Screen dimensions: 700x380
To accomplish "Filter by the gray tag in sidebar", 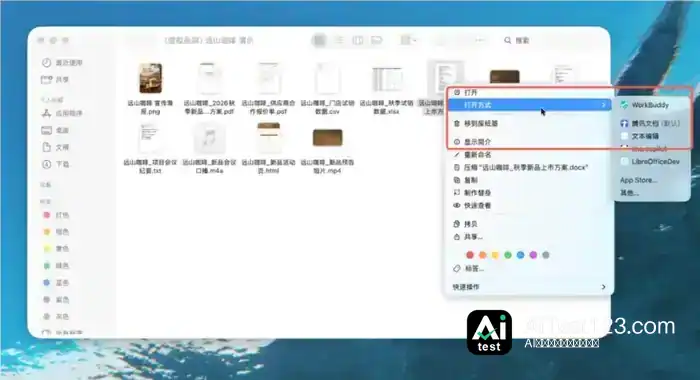I will click(x=56, y=317).
